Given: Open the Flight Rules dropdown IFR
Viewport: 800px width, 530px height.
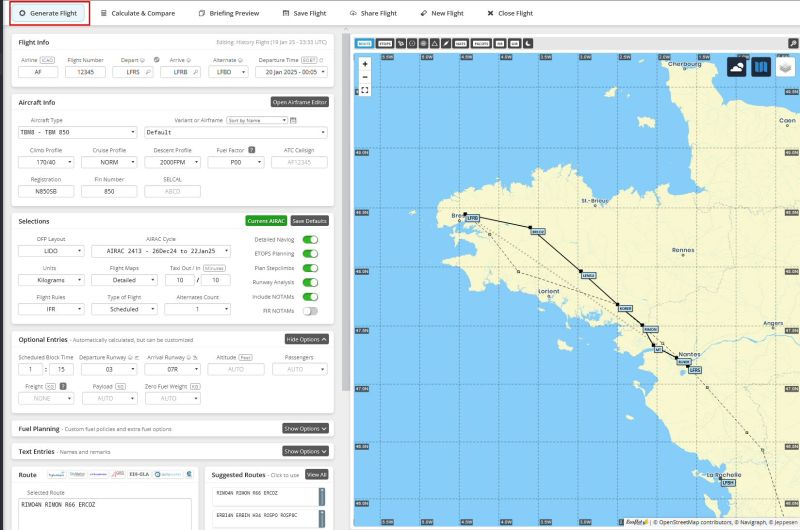Looking at the screenshot, I should tap(51, 309).
